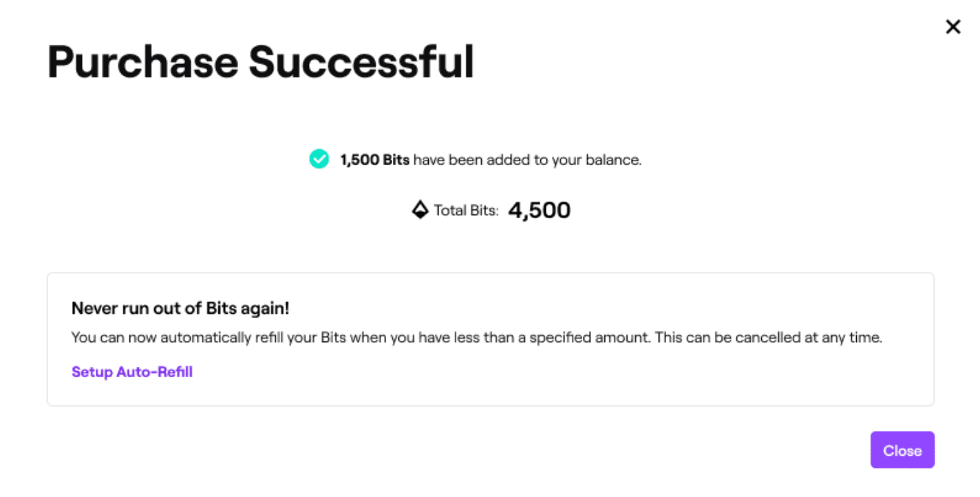980x497 pixels.
Task: Click the word 'balance' in the confirmation line
Action: 613,160
